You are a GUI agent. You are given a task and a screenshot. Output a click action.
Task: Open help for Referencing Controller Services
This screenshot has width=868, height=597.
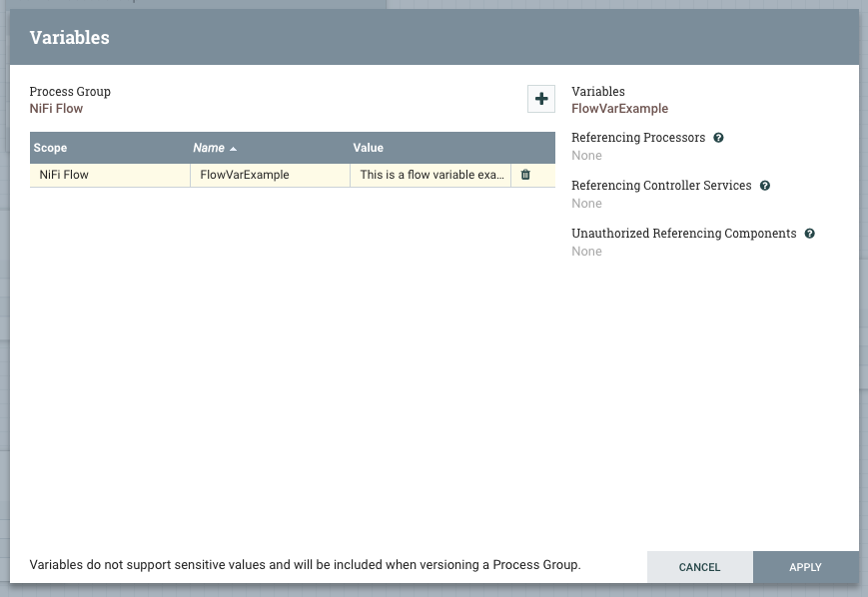click(x=764, y=185)
